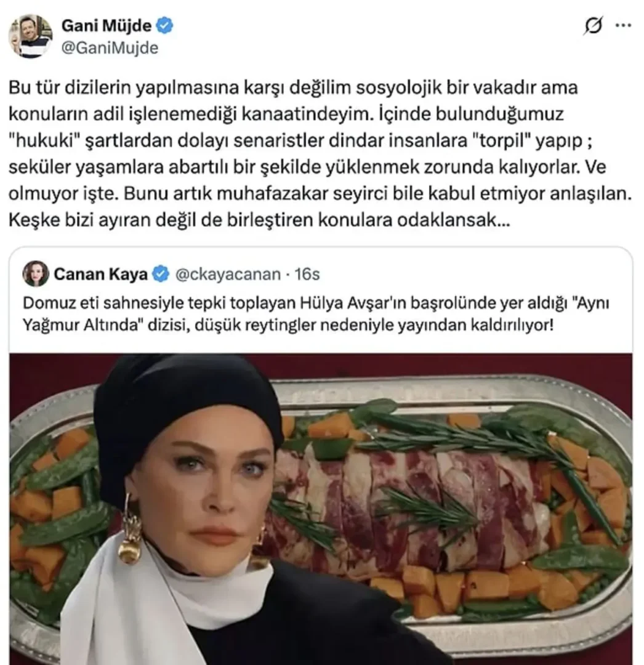Screen dimensions: 644x665
Task: Open the 16s timestamp of the quoted tweet
Action: pyautogui.click(x=307, y=274)
